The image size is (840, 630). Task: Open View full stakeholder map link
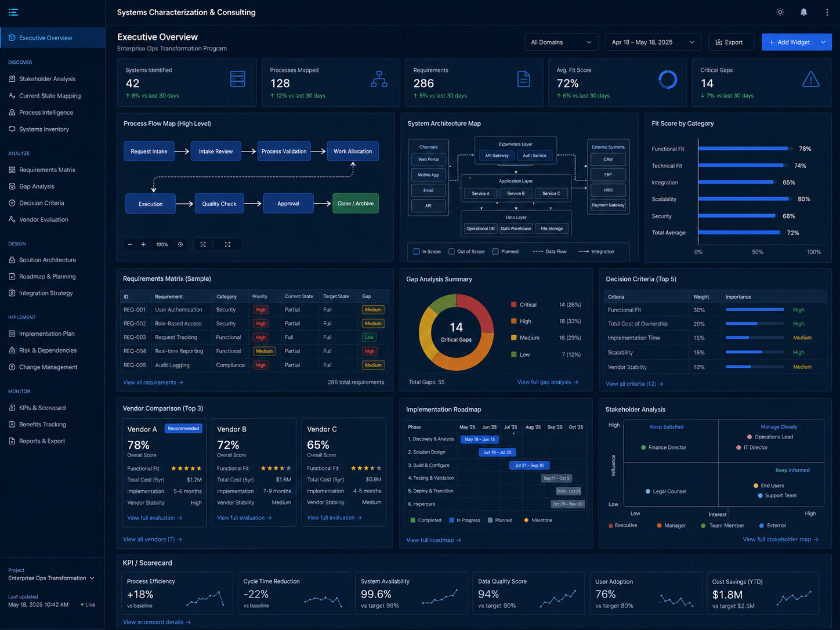pos(781,540)
